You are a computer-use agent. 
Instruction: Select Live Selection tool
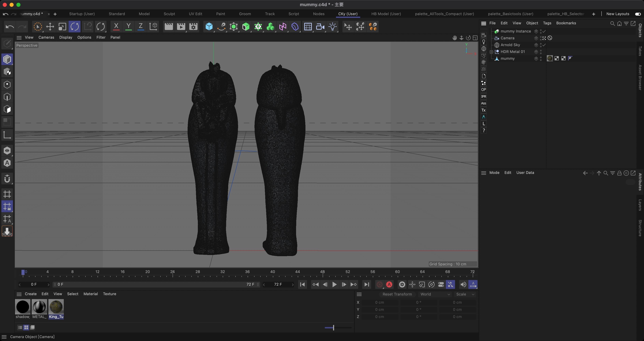click(38, 26)
